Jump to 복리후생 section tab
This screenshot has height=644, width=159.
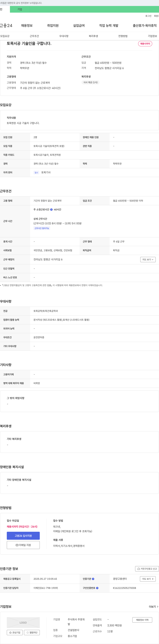(x=93, y=36)
